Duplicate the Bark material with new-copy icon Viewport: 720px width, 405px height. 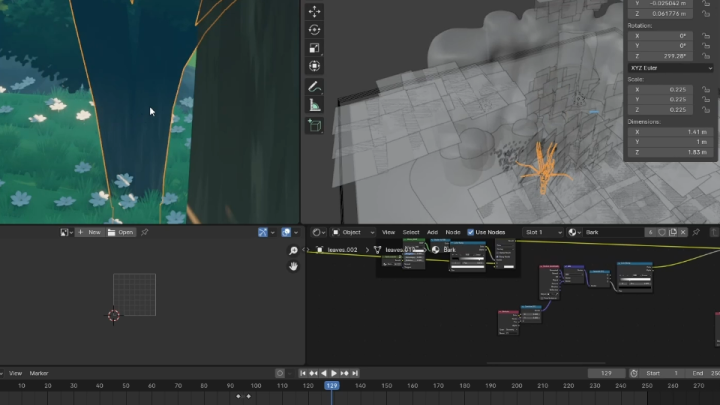coord(673,232)
